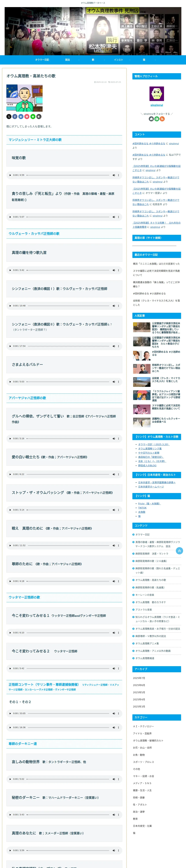Bookmark the article on Hatena B!
The image size is (186, 868).
[21, 117]
